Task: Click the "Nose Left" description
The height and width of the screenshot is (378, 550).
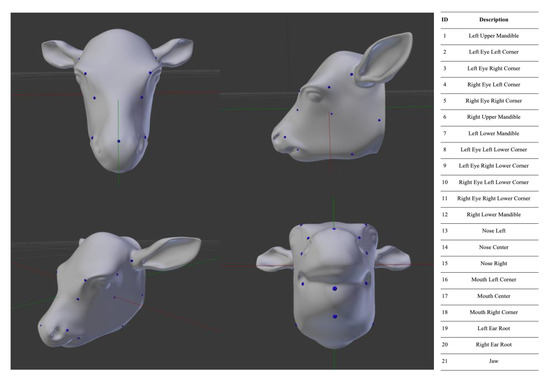Action: click(x=494, y=231)
